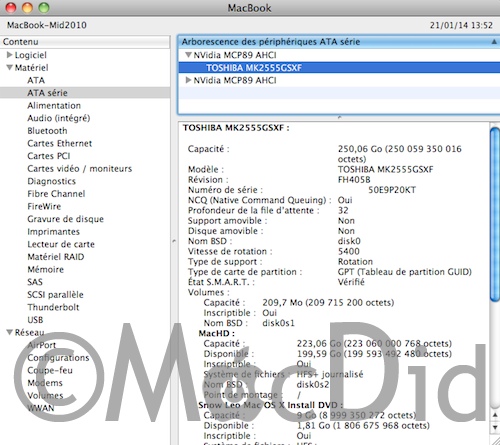Collapse the Réseau section

tap(10, 332)
